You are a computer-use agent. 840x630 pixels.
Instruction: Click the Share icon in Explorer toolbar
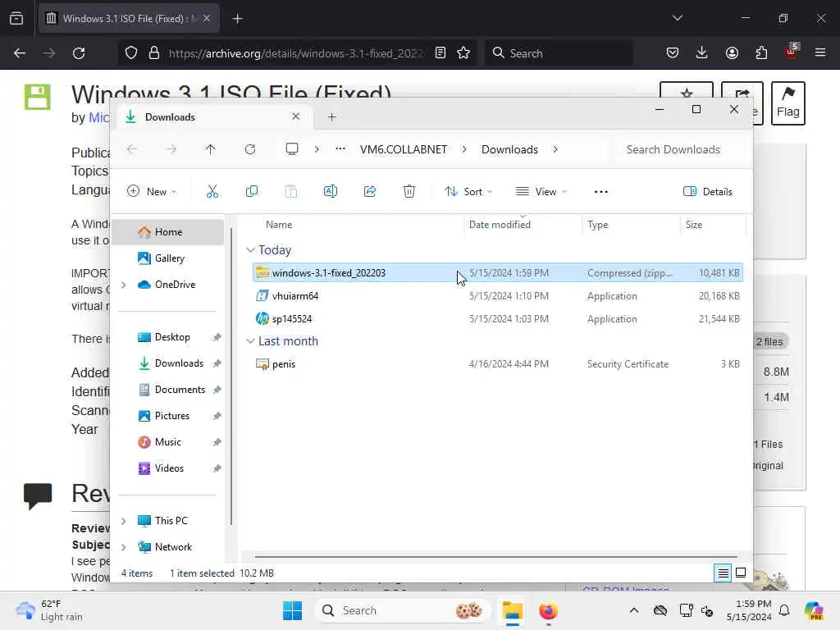point(370,191)
